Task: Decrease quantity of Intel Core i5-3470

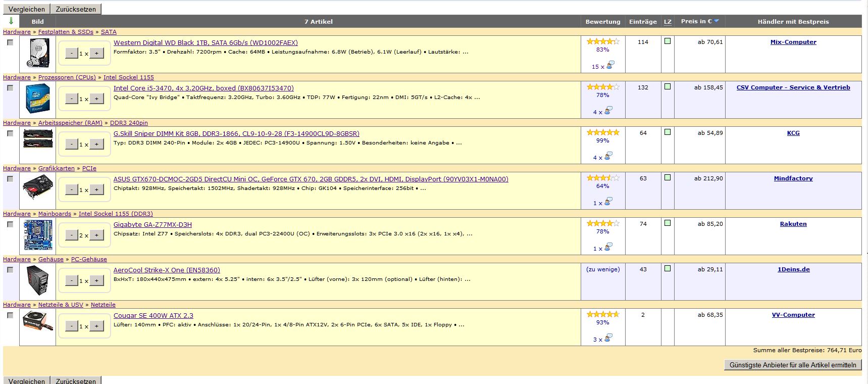Action: (72, 99)
